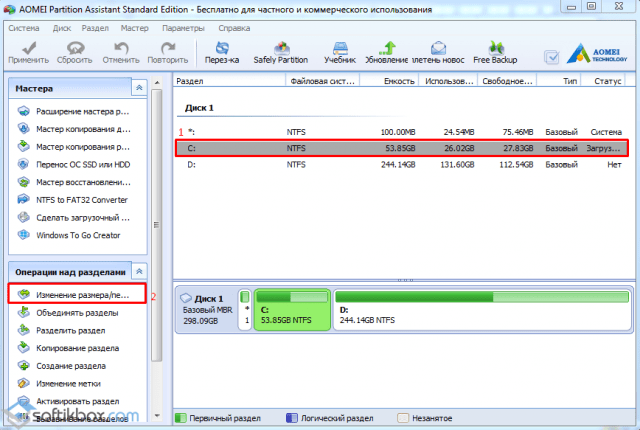Image resolution: width=640 pixels, height=430 pixels.
Task: Select the Диск 1 Базовый MBR disk label
Action: (207, 310)
